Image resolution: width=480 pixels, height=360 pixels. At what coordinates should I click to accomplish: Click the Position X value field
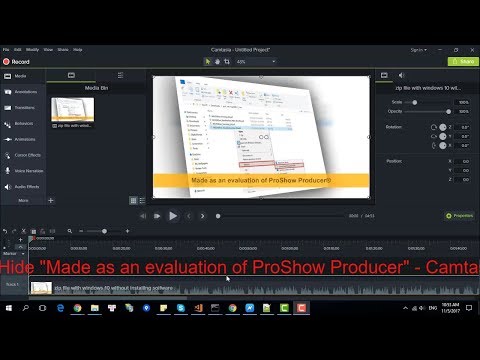click(x=463, y=161)
